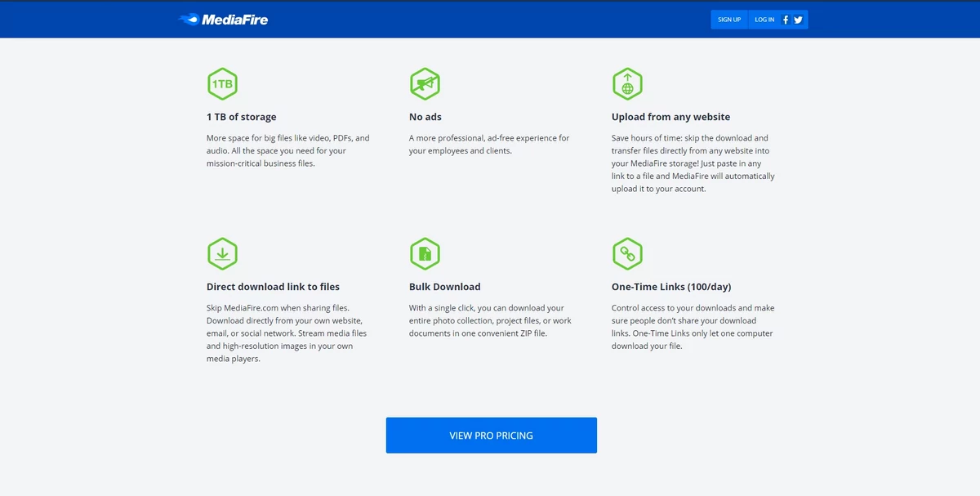Click the "A more professional, ad-free experience" description

click(489, 145)
